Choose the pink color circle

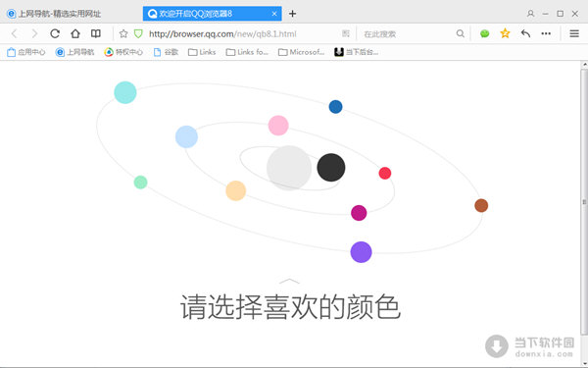coord(278,126)
